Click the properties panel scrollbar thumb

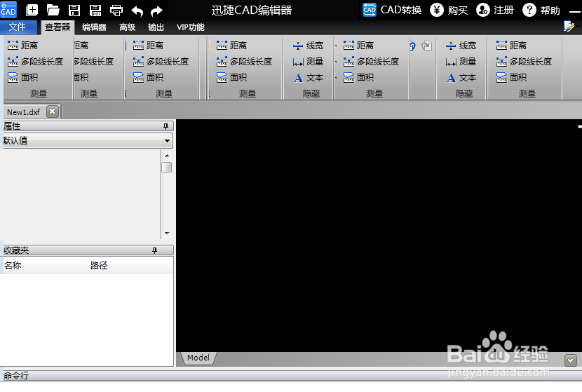[167, 168]
